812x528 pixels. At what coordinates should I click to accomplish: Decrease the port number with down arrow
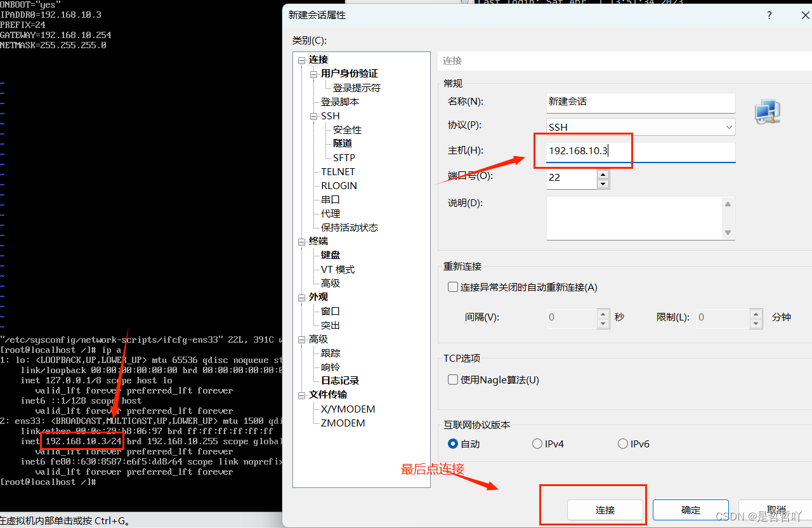point(603,184)
